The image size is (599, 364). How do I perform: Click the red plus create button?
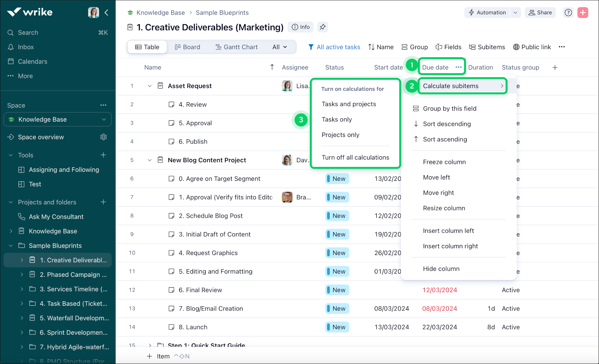(583, 13)
